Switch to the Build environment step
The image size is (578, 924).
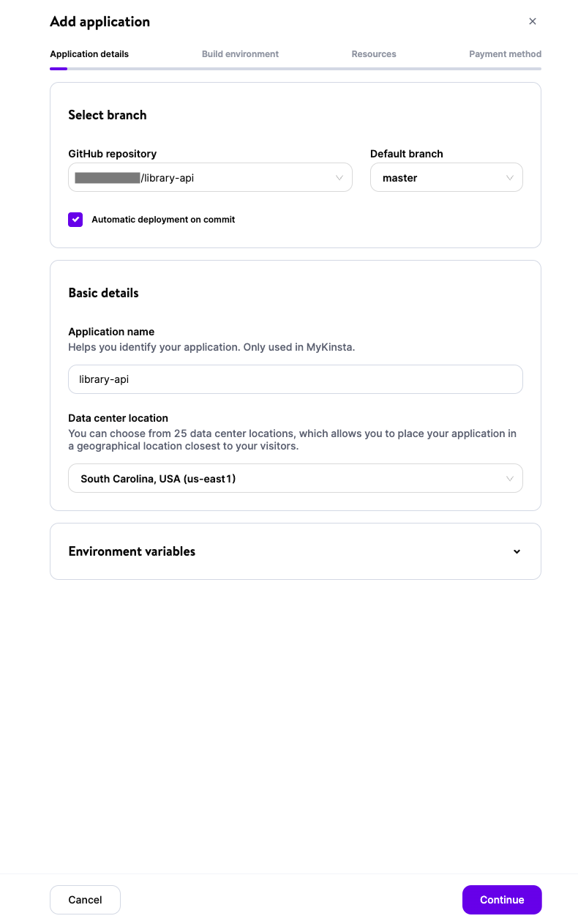coord(240,53)
